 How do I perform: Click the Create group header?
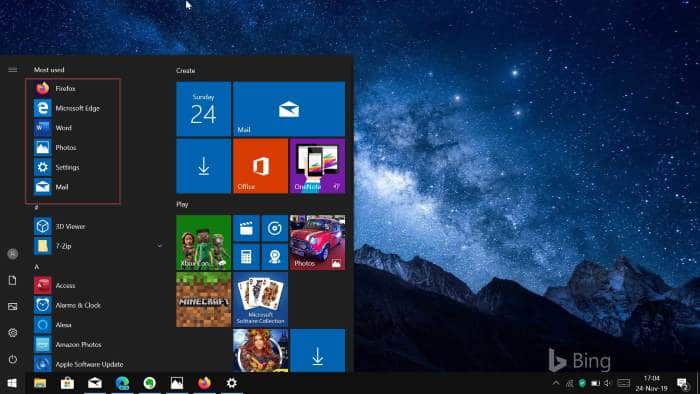(186, 71)
